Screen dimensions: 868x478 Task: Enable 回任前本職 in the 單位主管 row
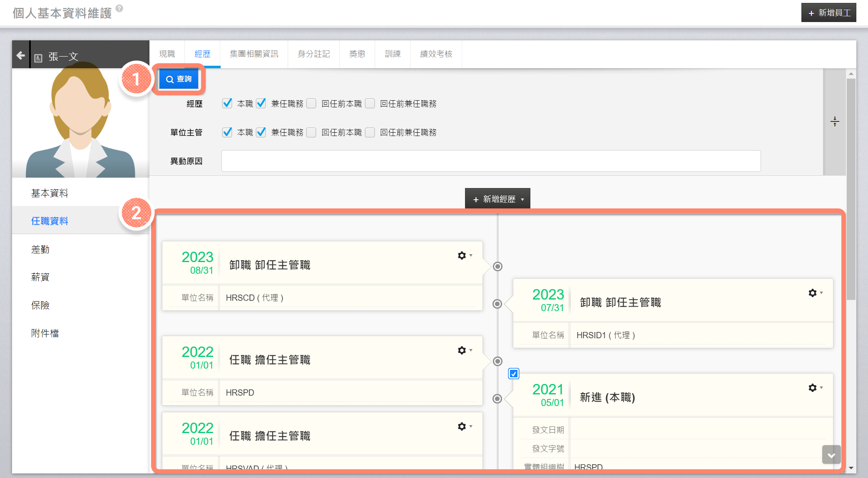pos(311,132)
